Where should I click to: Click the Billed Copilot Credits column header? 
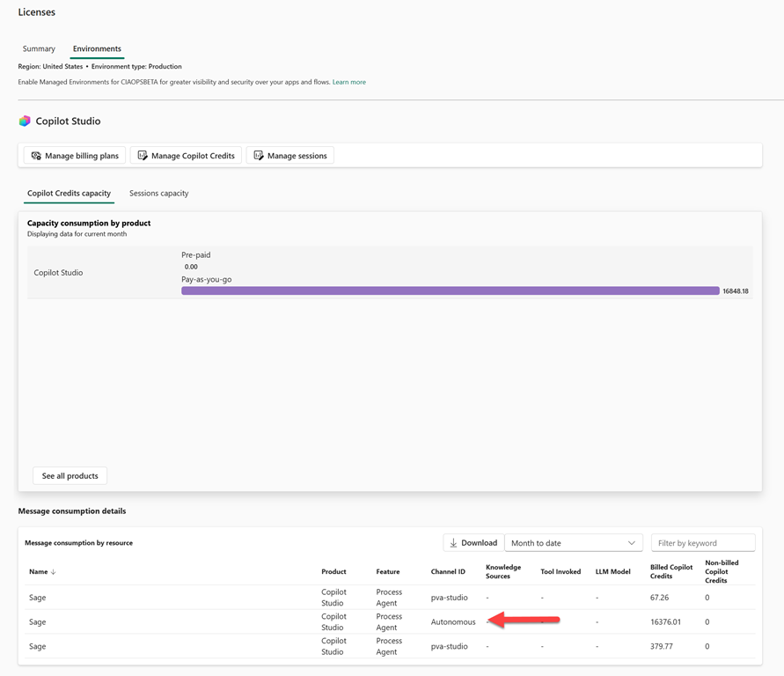click(671, 571)
